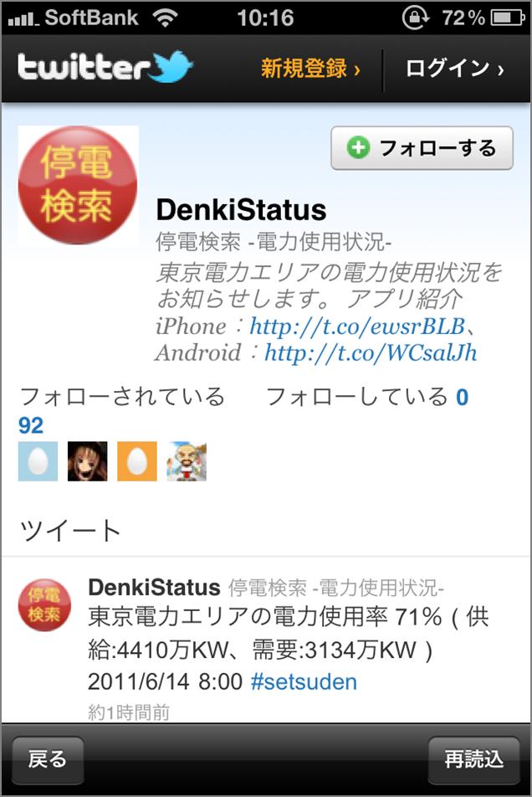Tap the 戻る back button

point(48,760)
